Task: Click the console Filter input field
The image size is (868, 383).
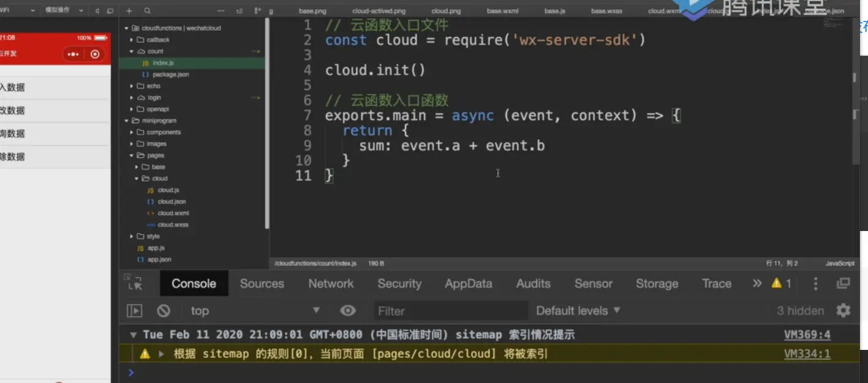Action: click(451, 311)
